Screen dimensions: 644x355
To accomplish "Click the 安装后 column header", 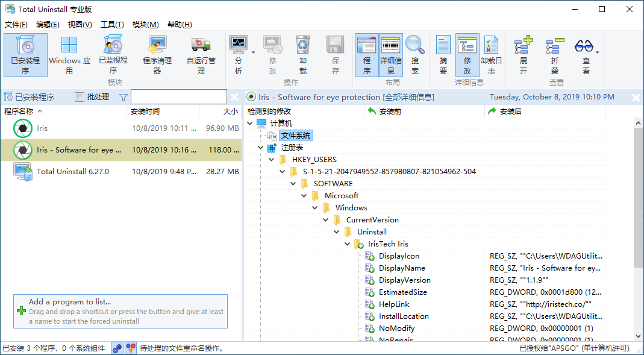I will (x=545, y=112).
